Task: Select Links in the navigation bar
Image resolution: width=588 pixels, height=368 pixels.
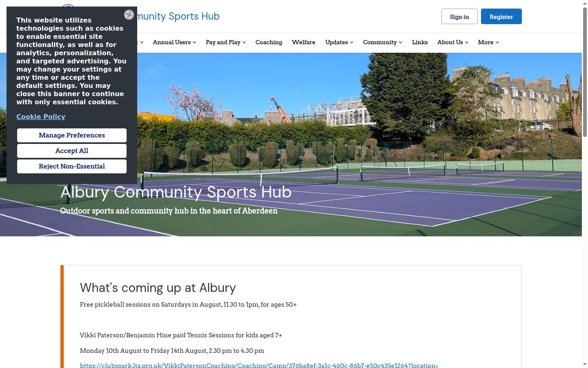Action: (x=420, y=43)
